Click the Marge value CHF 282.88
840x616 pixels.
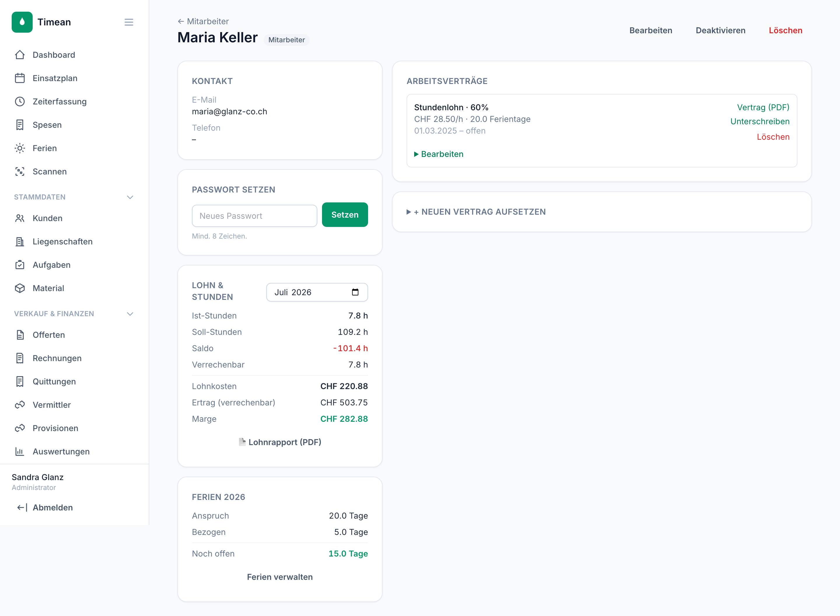344,419
